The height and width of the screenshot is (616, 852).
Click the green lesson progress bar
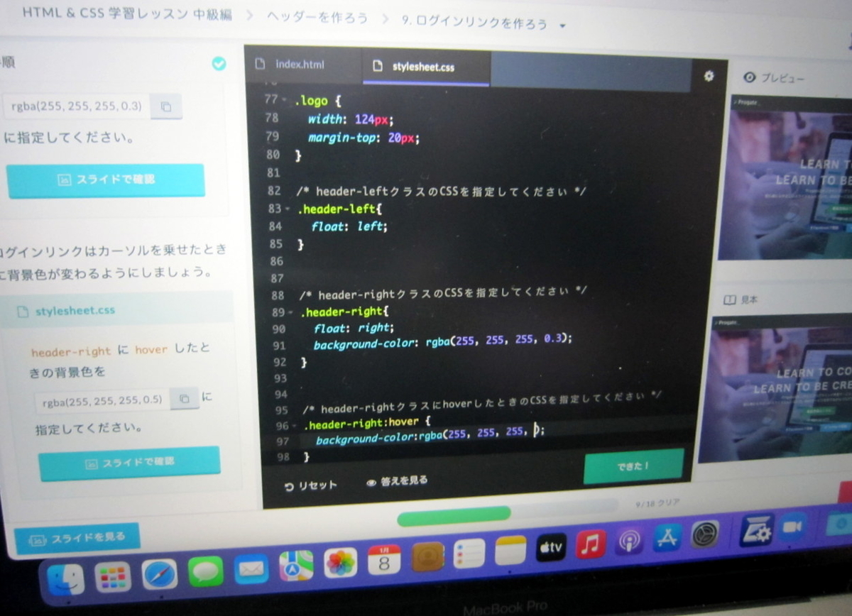[x=454, y=516]
